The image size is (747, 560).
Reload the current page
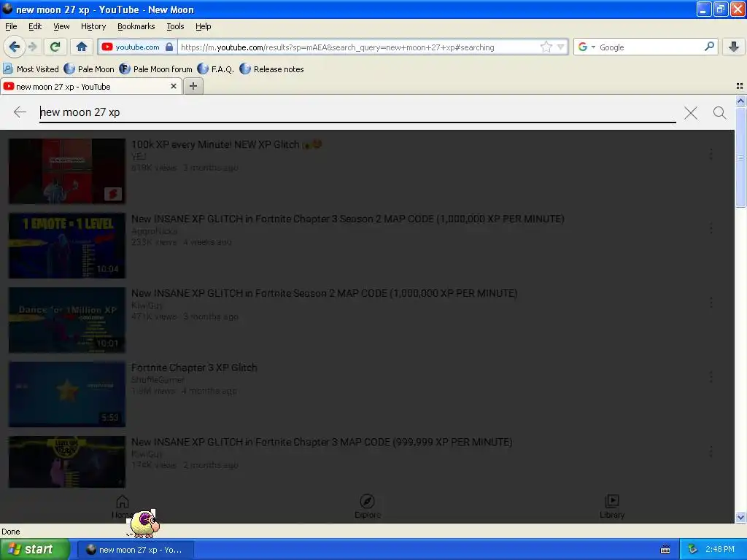point(55,47)
